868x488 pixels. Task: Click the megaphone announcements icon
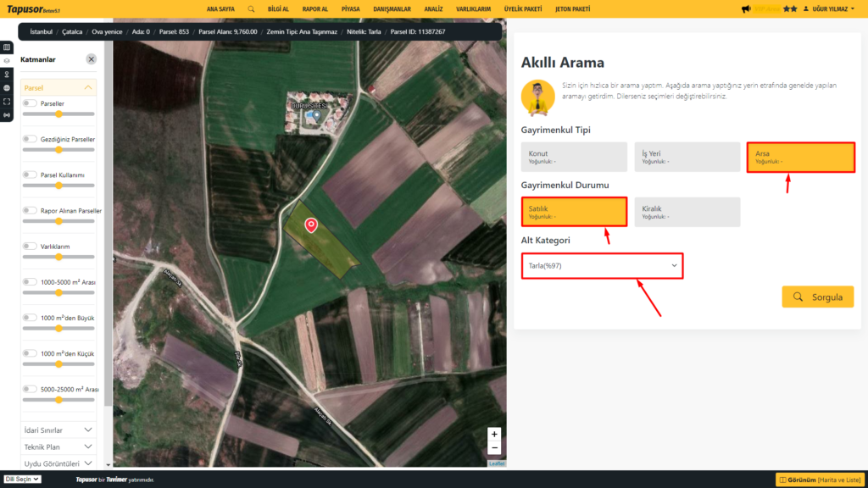pos(746,8)
